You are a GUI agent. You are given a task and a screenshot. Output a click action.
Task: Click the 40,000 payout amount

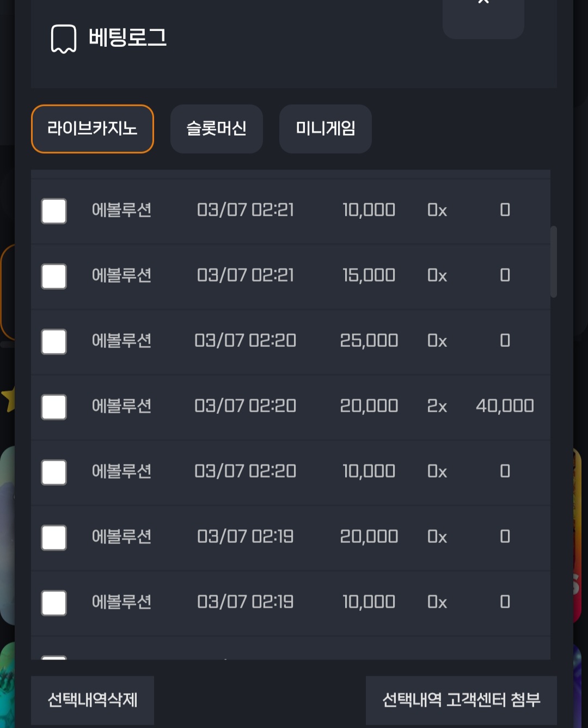click(505, 406)
